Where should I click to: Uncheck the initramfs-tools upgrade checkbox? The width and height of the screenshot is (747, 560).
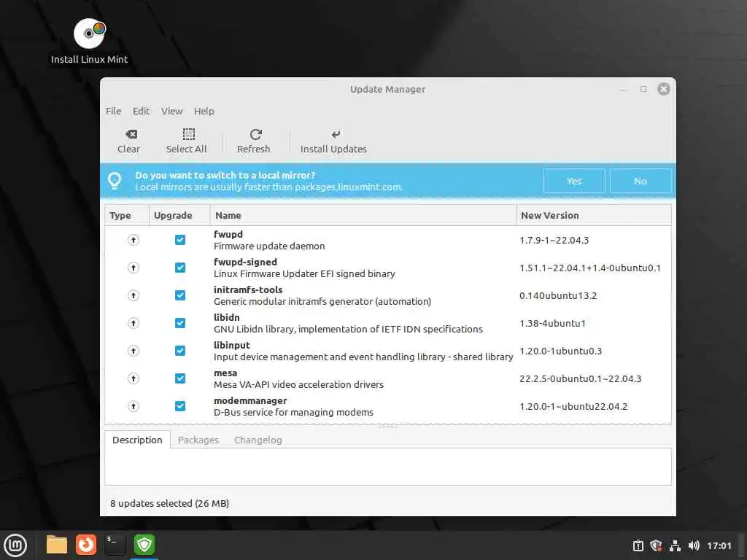180,295
